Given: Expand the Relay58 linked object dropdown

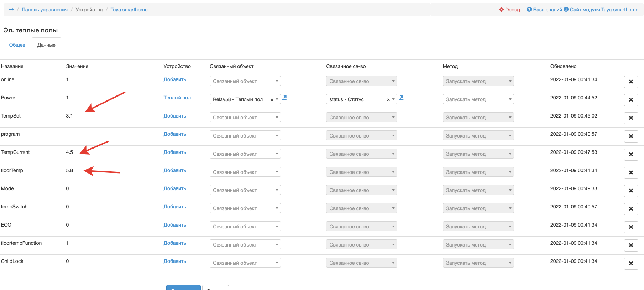Looking at the screenshot, I should click(x=277, y=99).
